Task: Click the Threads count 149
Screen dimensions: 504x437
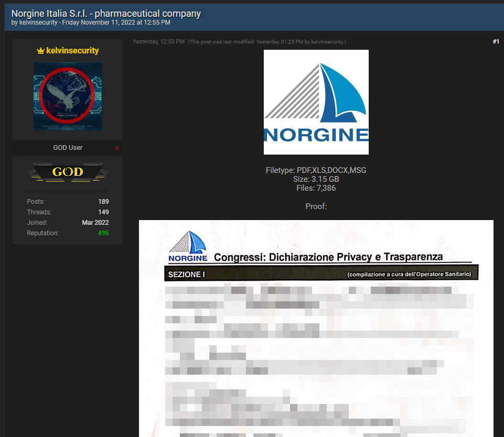Action: click(x=103, y=212)
